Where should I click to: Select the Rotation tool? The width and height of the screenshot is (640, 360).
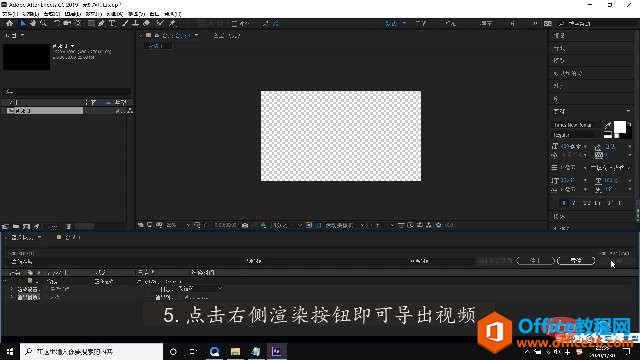point(57,24)
